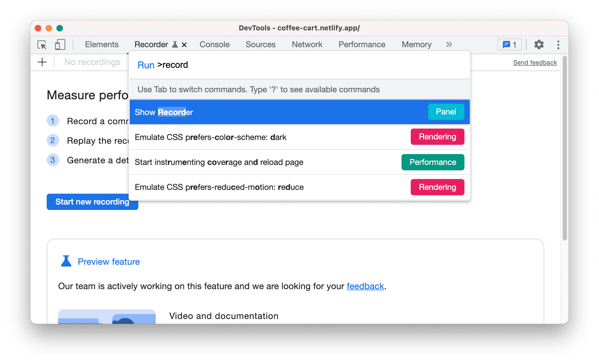Click Start new recording button
This screenshot has height=364, width=599.
coord(92,202)
